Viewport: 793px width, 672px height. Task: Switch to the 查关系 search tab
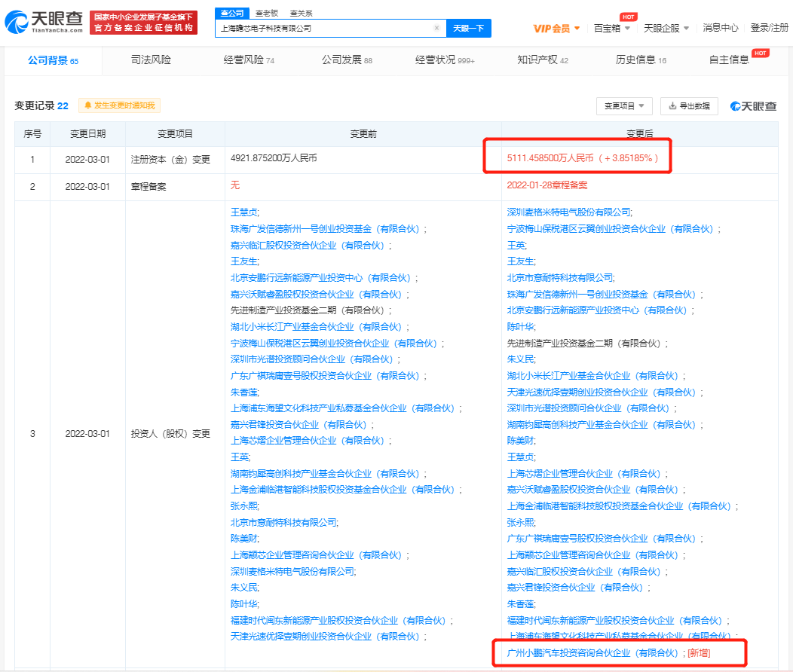tap(302, 13)
